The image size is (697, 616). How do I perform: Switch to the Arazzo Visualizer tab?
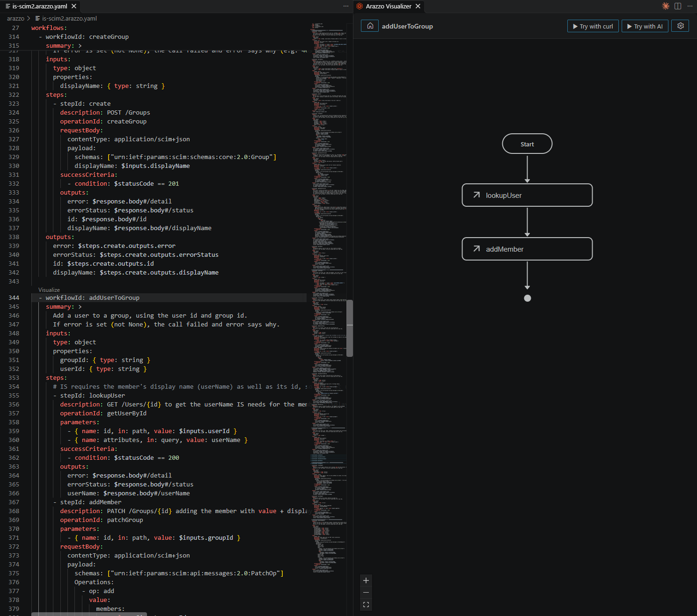pyautogui.click(x=389, y=6)
